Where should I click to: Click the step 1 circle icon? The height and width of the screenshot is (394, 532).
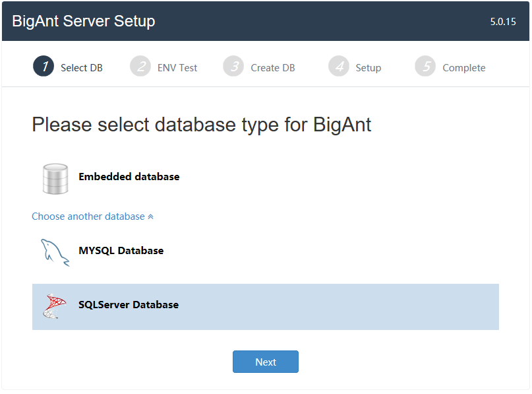click(44, 66)
